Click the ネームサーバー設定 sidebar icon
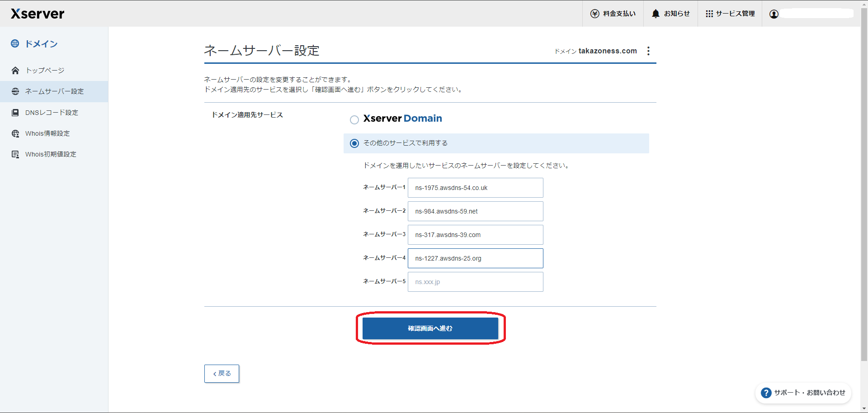868x413 pixels. click(15, 91)
